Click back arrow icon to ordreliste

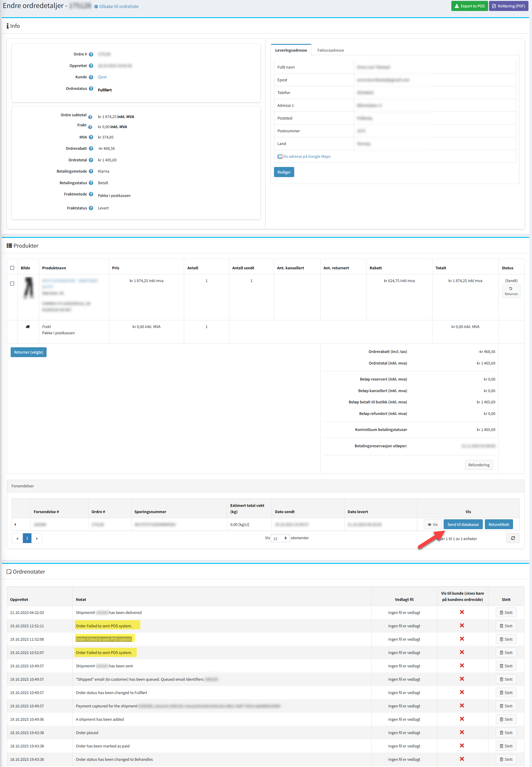pos(96,7)
